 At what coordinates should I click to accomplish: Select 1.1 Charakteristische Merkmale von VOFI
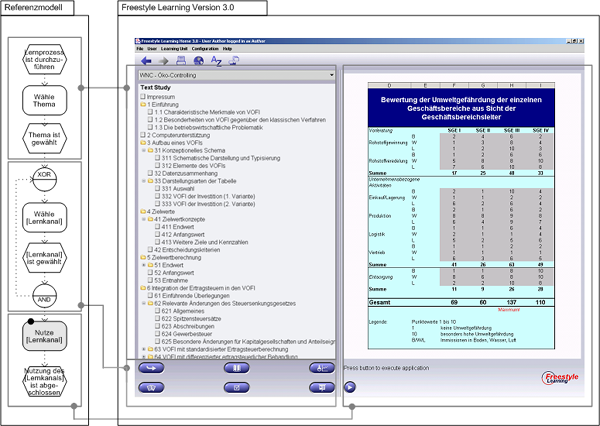tap(207, 112)
